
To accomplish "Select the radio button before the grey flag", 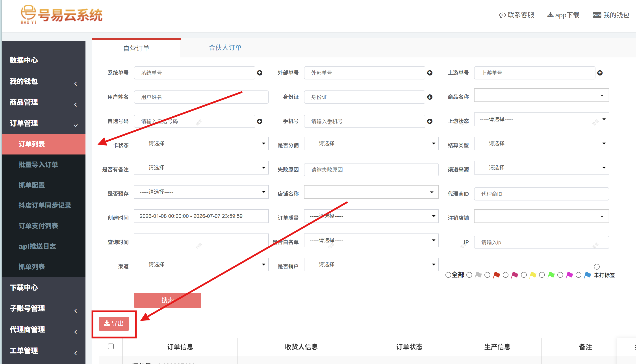I will pyautogui.click(x=469, y=275).
